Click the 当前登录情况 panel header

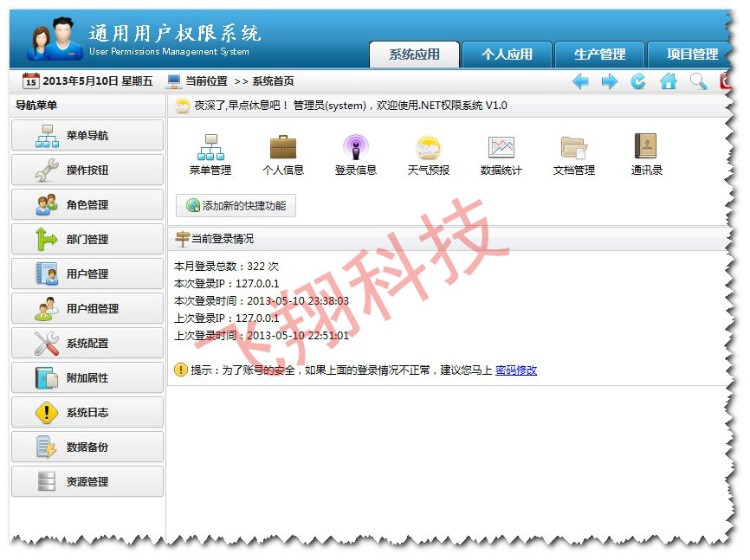(x=448, y=238)
